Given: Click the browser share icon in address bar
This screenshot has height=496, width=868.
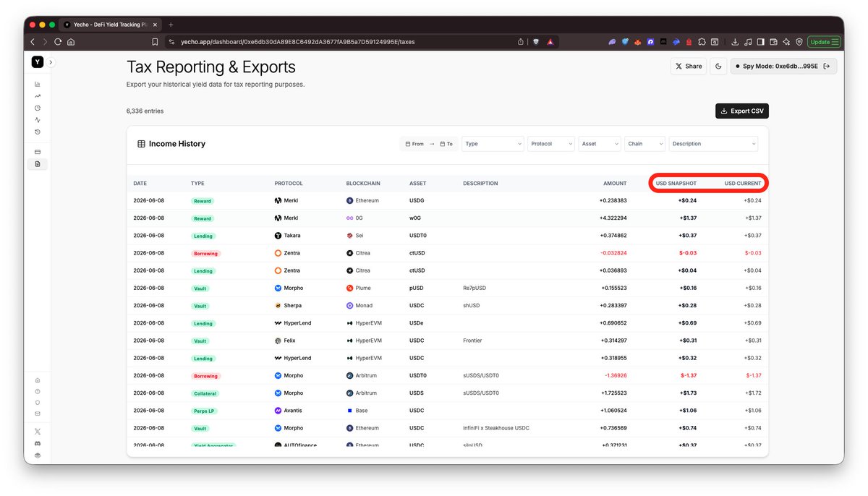Looking at the screenshot, I should point(521,42).
